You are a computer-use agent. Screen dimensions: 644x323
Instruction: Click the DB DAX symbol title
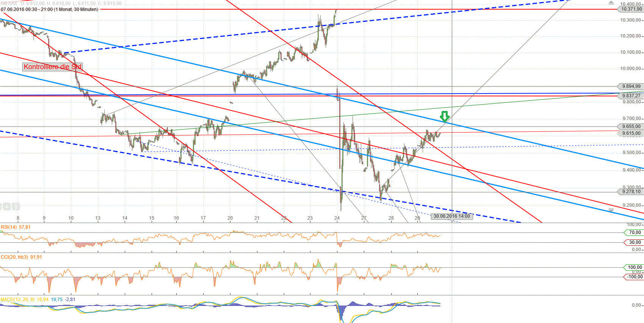point(9,3)
